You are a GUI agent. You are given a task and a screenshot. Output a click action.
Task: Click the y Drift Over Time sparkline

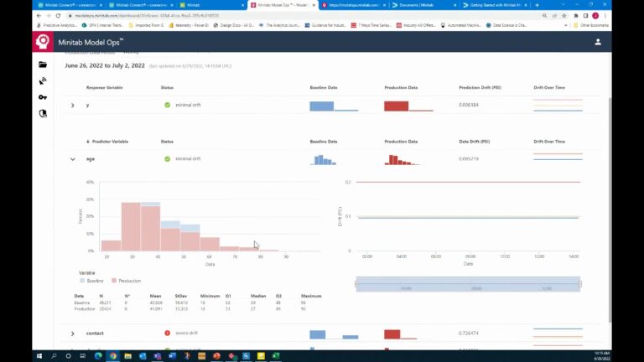click(x=558, y=105)
